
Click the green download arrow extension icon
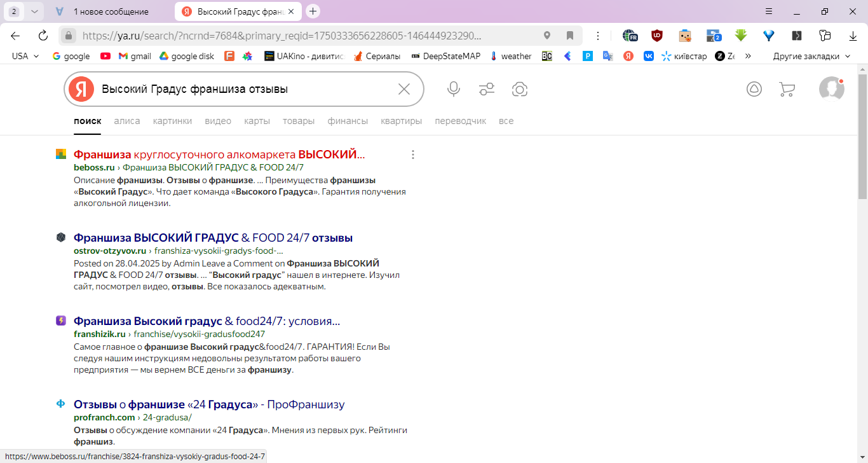[x=741, y=36]
